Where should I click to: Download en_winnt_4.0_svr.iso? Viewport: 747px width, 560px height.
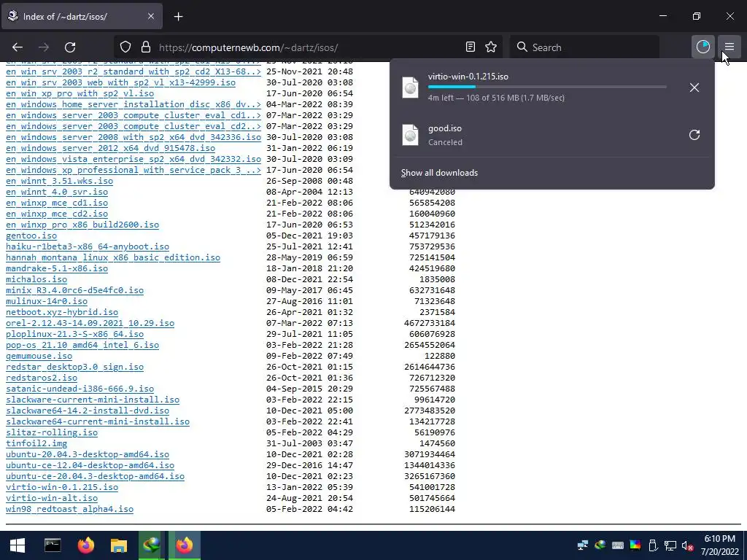(57, 192)
